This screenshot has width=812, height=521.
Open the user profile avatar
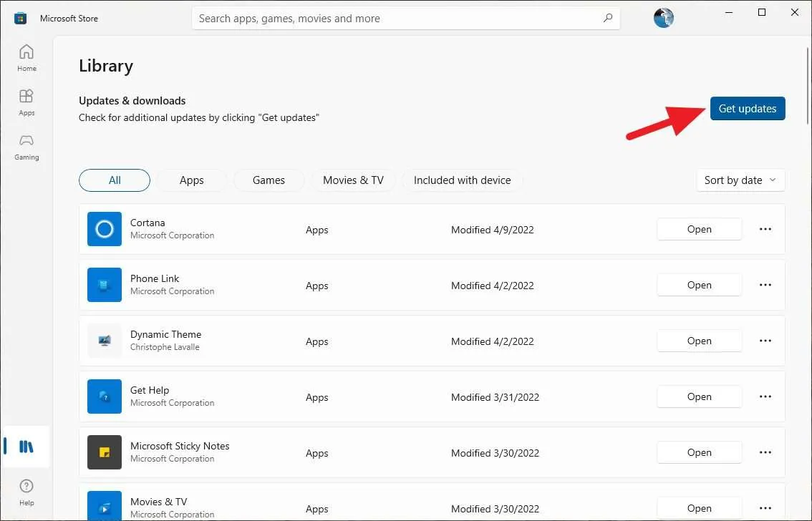click(x=663, y=18)
